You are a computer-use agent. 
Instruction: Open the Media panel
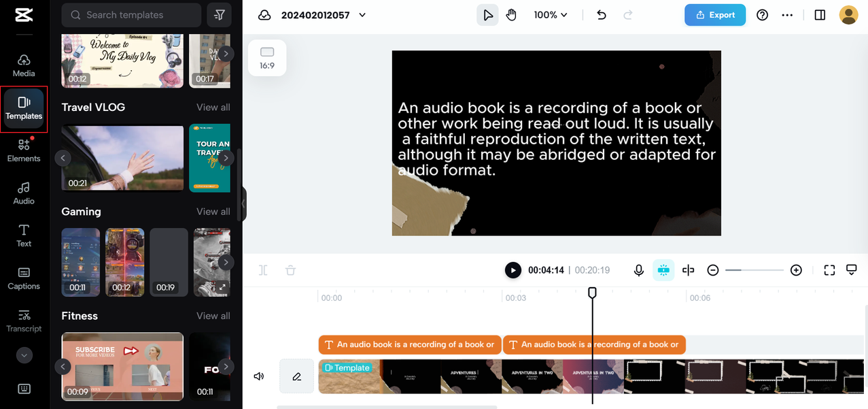coord(24,65)
